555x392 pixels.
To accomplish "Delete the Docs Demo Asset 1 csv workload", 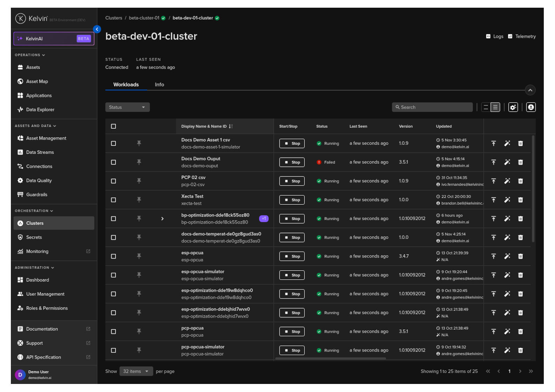I will coord(520,143).
